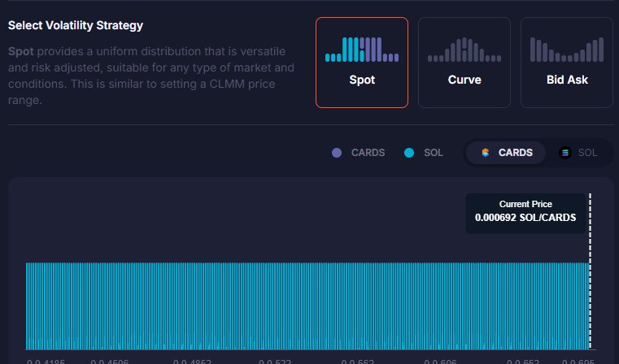Switch price display to CARDS toggle

tap(506, 153)
